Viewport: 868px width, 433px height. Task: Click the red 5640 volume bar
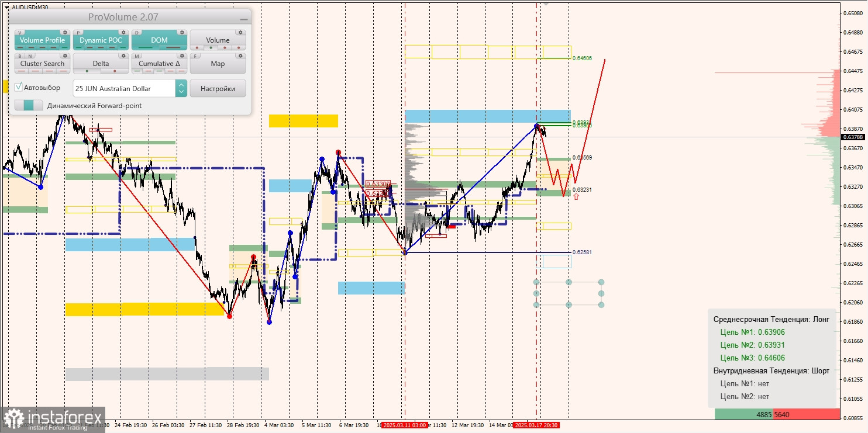tap(807, 414)
